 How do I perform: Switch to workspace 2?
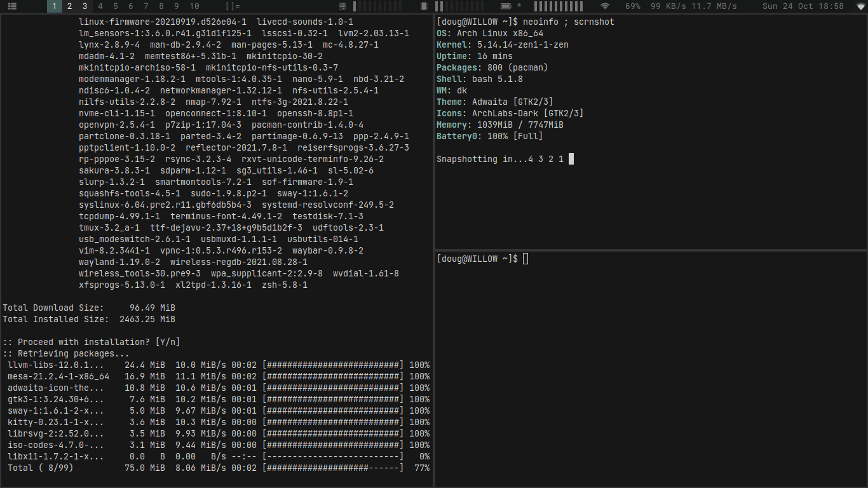pos(69,6)
